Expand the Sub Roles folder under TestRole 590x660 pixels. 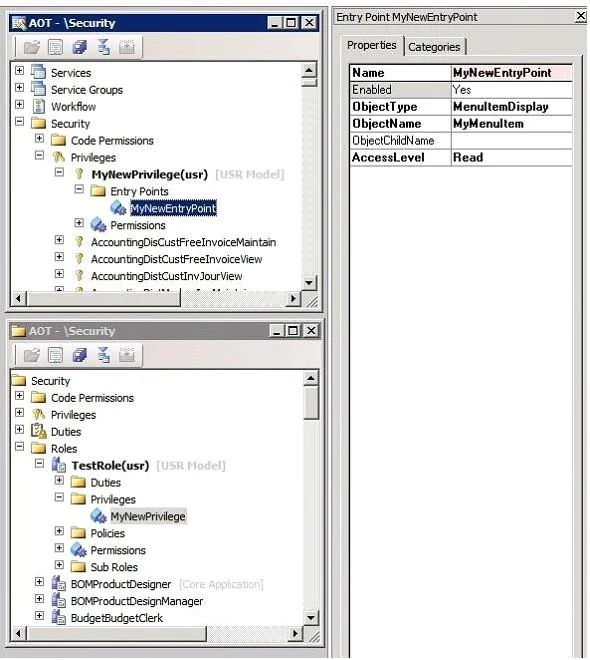[x=59, y=564]
